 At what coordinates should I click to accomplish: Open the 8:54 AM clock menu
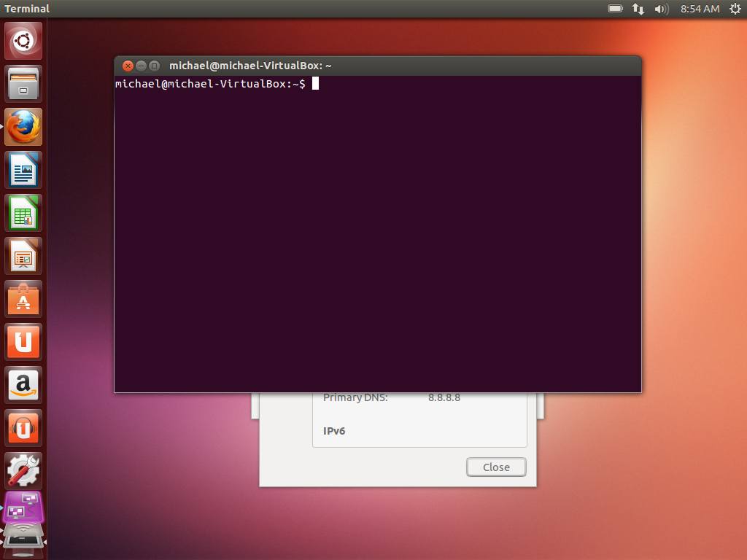pyautogui.click(x=700, y=9)
